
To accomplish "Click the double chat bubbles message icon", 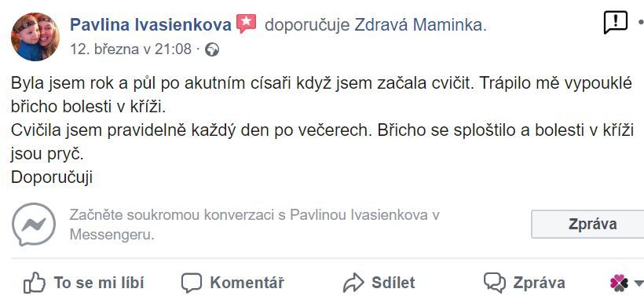I will pyautogui.click(x=495, y=283).
